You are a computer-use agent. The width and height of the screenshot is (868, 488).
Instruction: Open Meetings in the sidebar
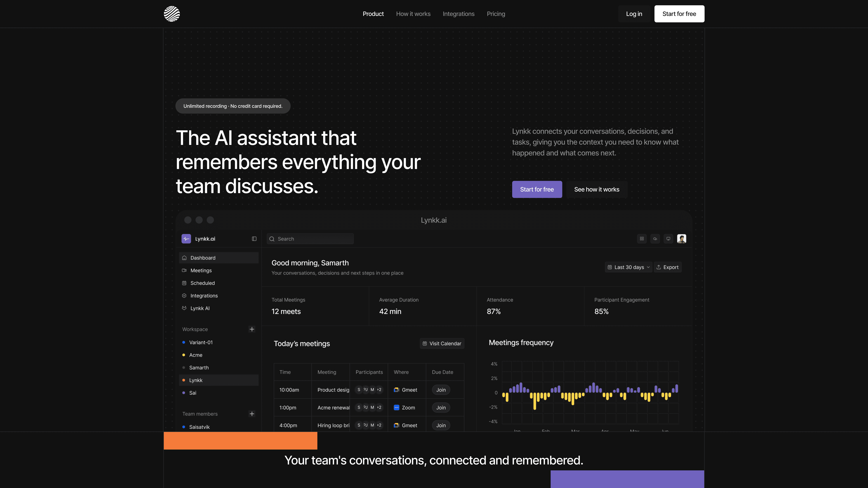tap(219, 271)
